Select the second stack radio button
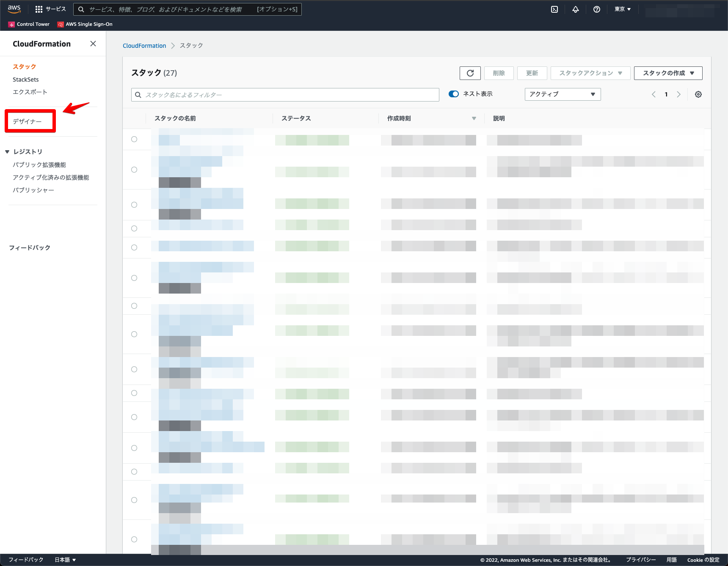The width and height of the screenshot is (728, 566). point(134,170)
